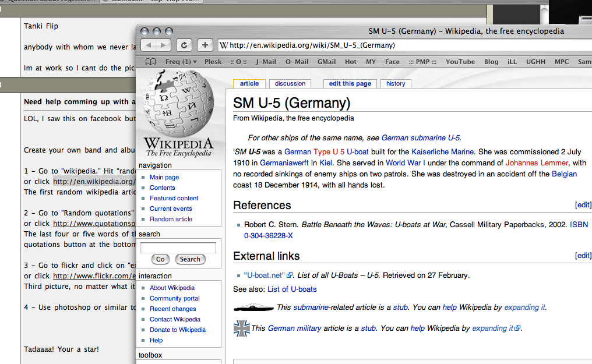Viewport: 592px width, 364px height.
Task: Open the Contact Wikipedia link
Action: point(175,320)
